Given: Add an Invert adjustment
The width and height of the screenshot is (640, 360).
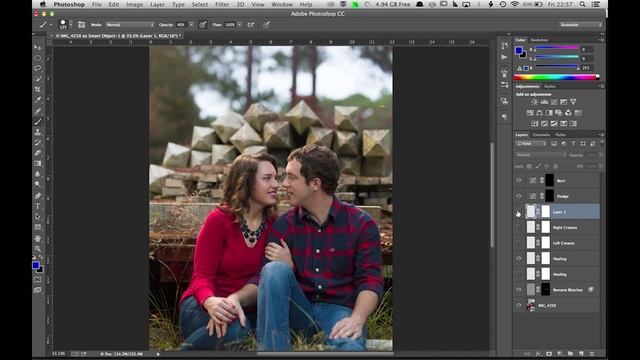Looking at the screenshot, I should click(535, 123).
